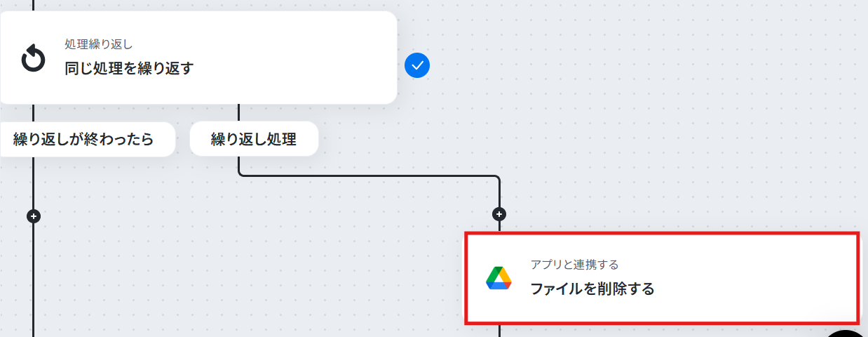Image resolution: width=868 pixels, height=337 pixels.
Task: Click the curved connector line from 繰り返し処理 branch
Action: 368,176
